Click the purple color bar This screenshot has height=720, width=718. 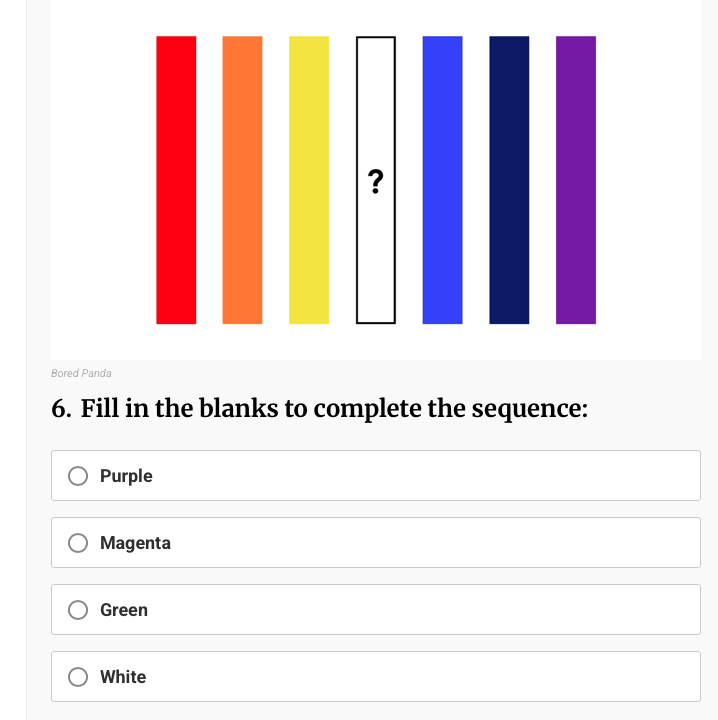pyautogui.click(x=576, y=180)
